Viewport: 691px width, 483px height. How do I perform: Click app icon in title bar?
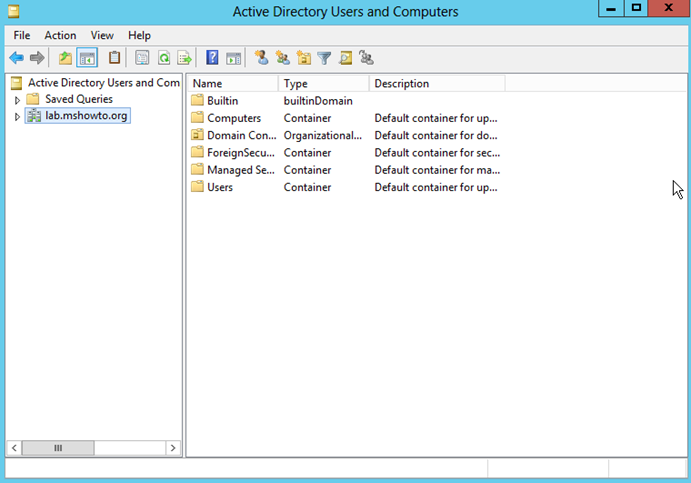[14, 11]
